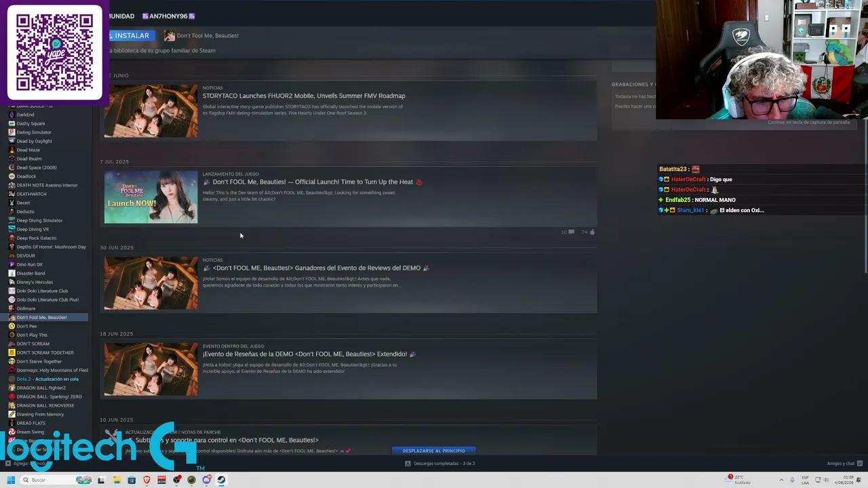This screenshot has height=488, width=868.
Task: Open File Explorer from the taskbar
Action: point(117,480)
